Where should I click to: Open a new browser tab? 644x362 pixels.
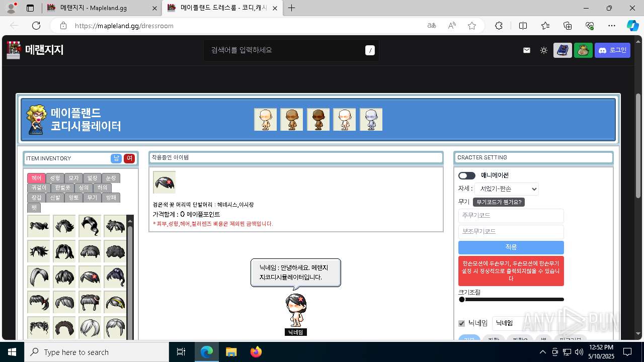click(291, 8)
